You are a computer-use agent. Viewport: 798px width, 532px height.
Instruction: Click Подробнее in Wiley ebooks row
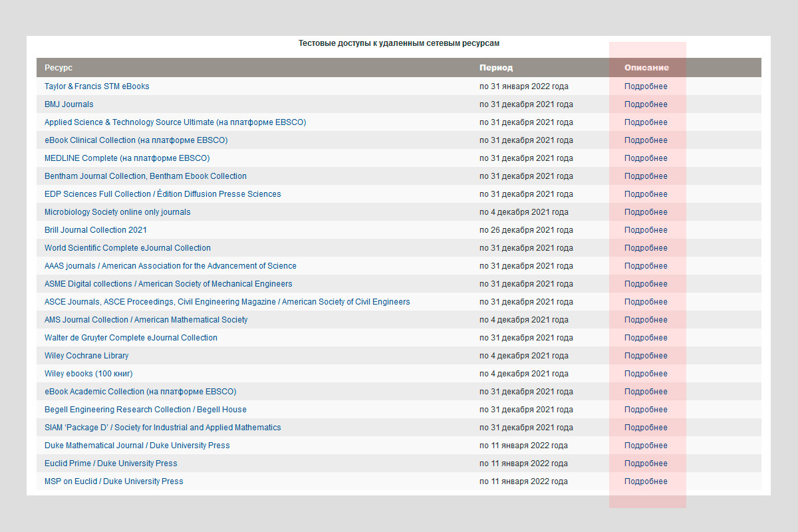[x=646, y=374]
